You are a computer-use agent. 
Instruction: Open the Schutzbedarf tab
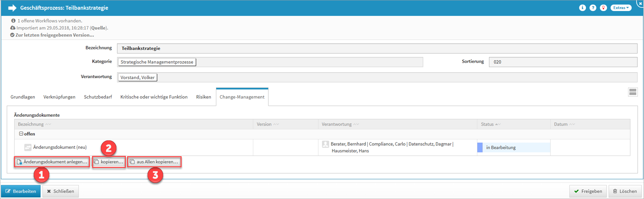coord(98,97)
